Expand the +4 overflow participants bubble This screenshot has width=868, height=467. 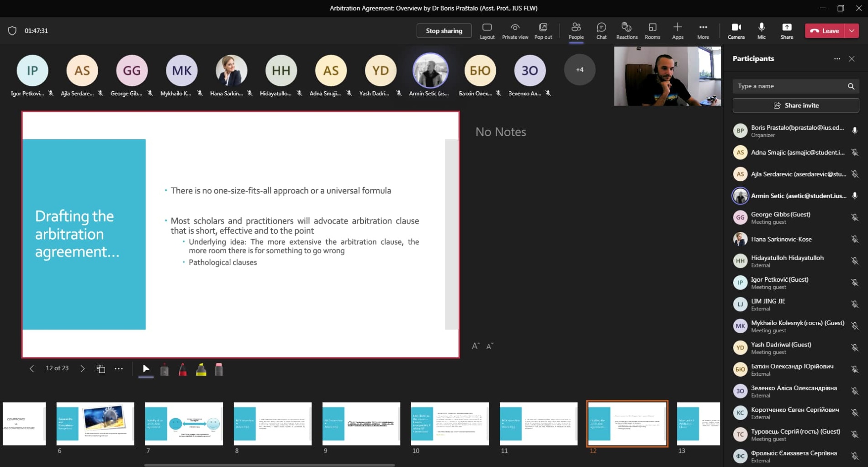pos(579,70)
